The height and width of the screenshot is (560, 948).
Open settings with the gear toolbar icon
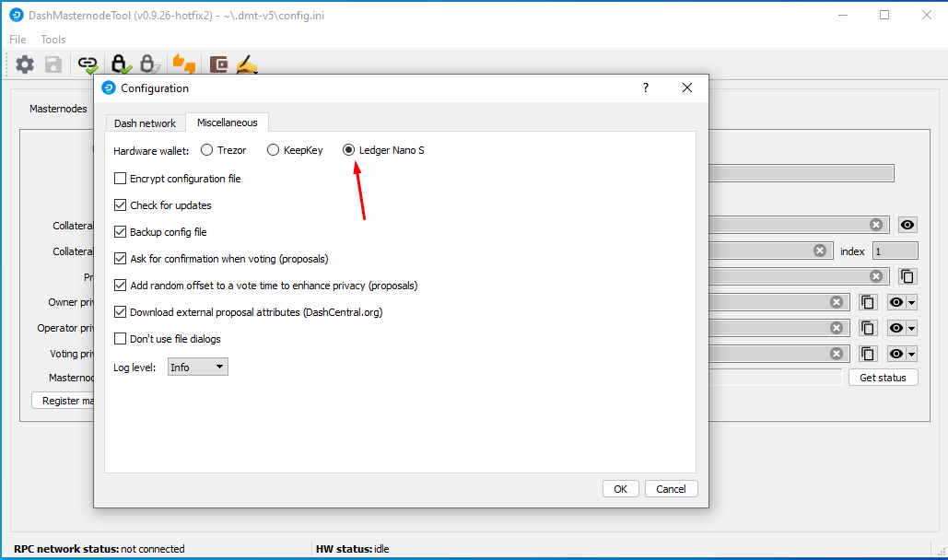[x=25, y=64]
